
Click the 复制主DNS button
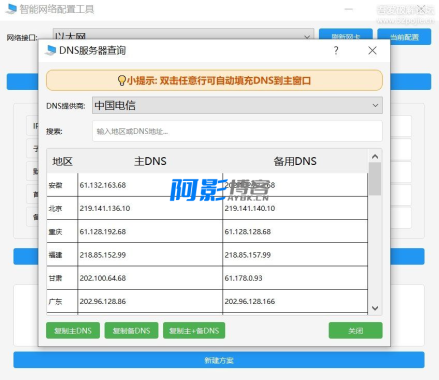click(73, 330)
